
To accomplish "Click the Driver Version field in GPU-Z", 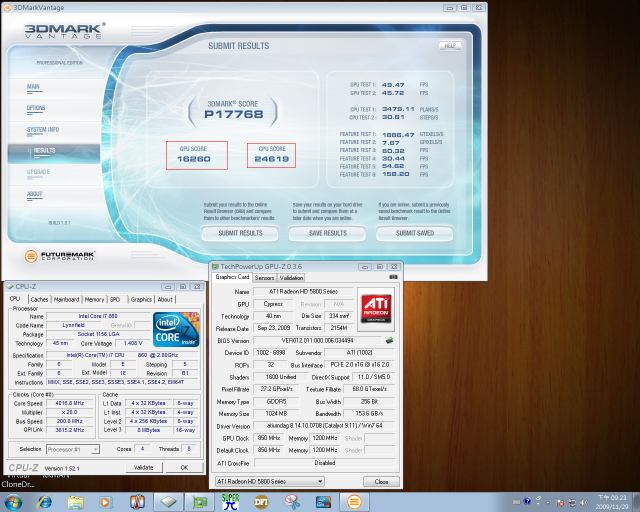I will click(x=324, y=426).
